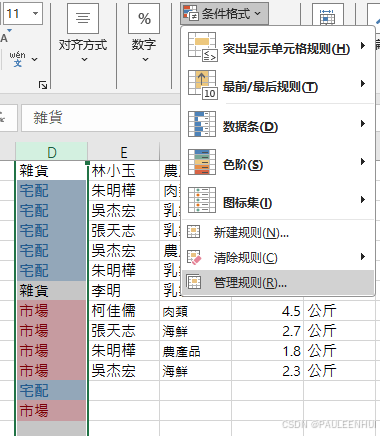Viewport: 380px width, 436px height.
Task: Select blue 宅配 cell beside 張天志
Action: 51,230
